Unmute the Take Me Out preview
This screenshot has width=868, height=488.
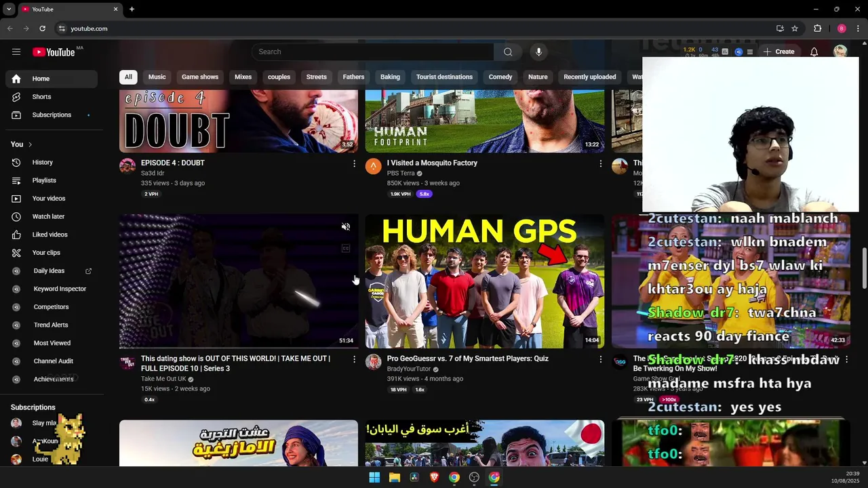(x=346, y=227)
